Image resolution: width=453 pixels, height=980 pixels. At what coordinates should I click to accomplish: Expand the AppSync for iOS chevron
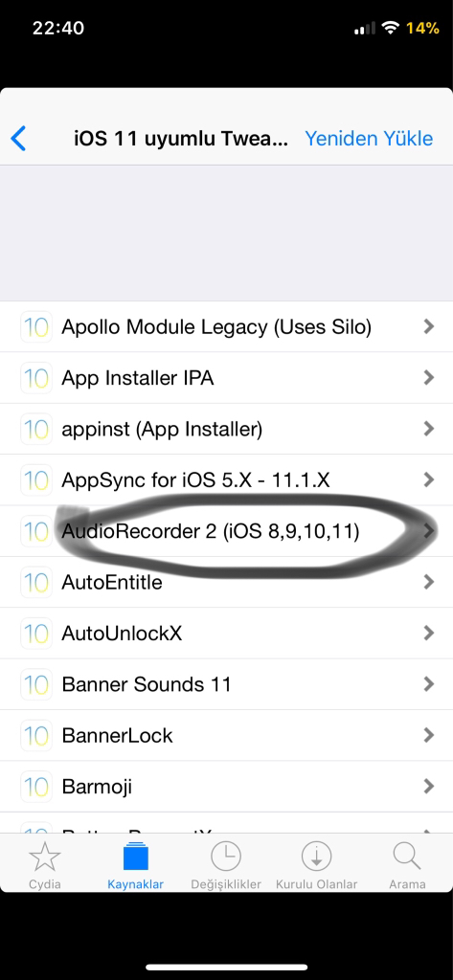429,480
